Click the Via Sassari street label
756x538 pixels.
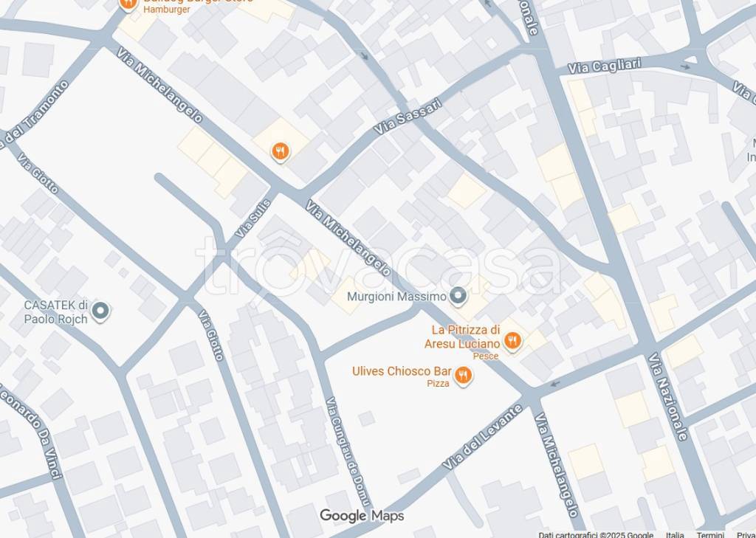(x=408, y=117)
